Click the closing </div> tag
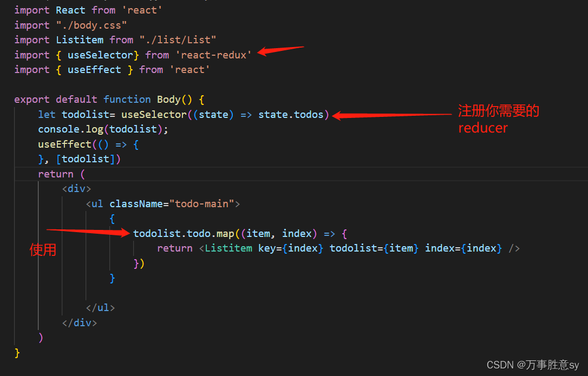 coord(80,323)
